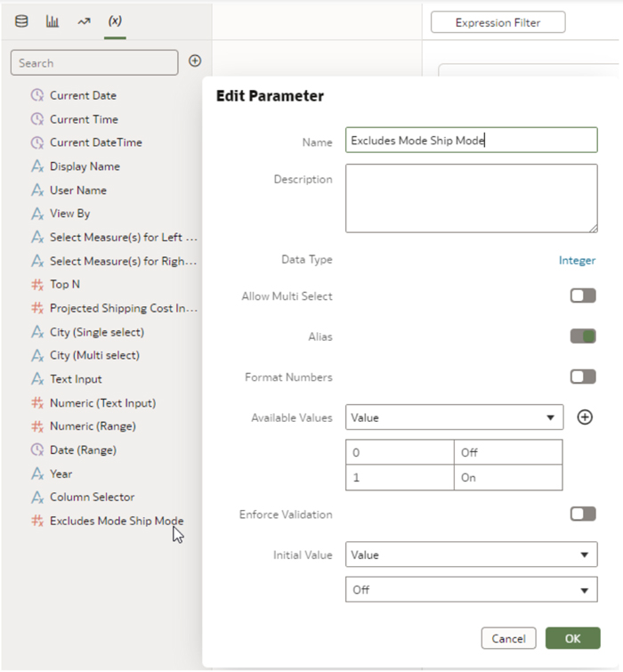Click the number icon beside Top N
This screenshot has height=672, width=623.
[37, 285]
